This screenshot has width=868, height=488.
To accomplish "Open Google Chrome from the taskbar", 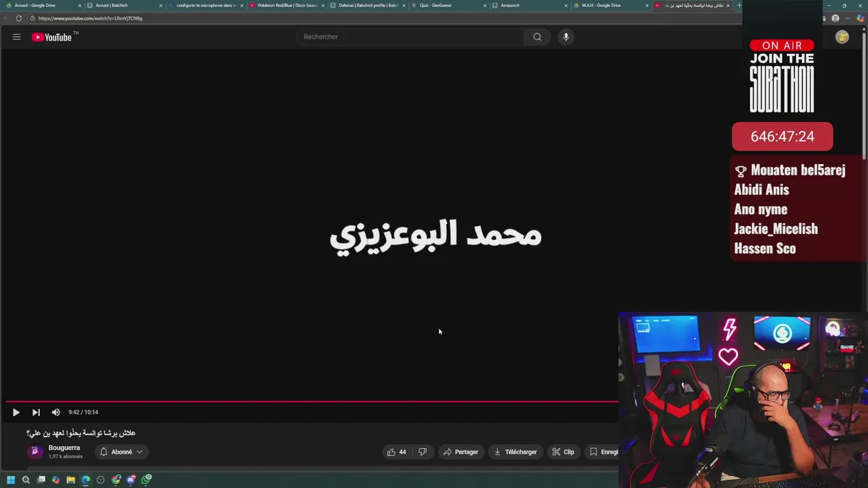I will click(x=116, y=480).
